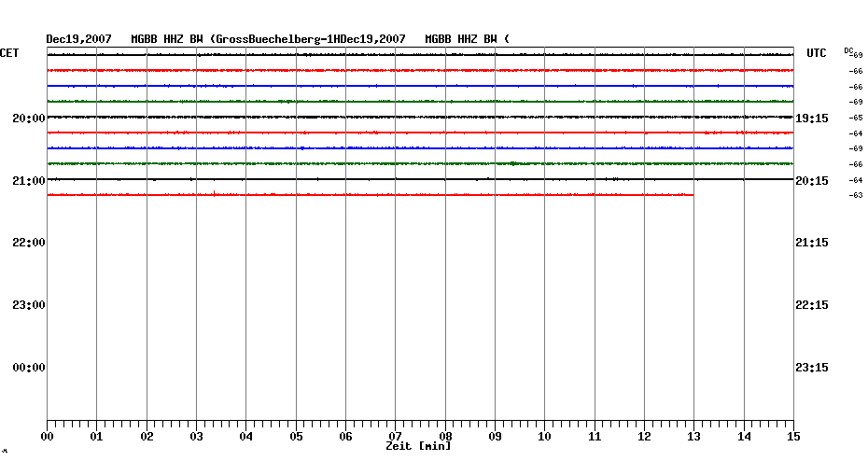This screenshot has width=868, height=461.
Task: Click minute 13 on the time axis
Action: (x=693, y=436)
